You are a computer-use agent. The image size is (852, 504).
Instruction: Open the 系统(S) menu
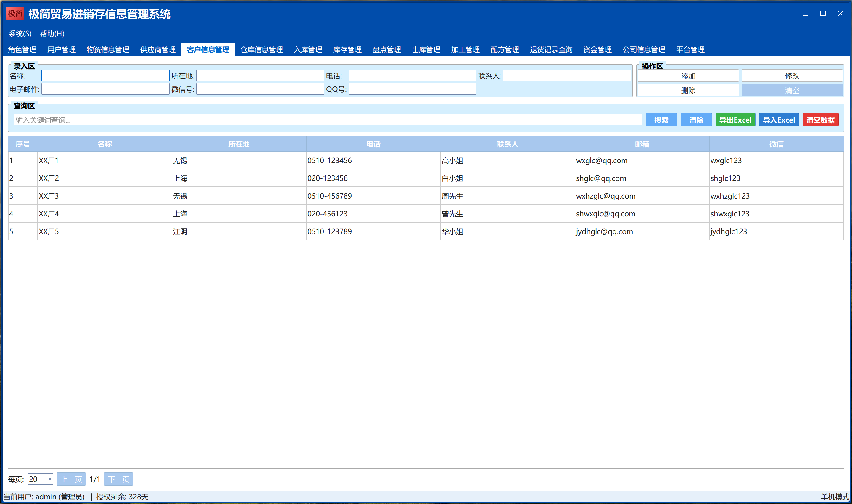[20, 34]
